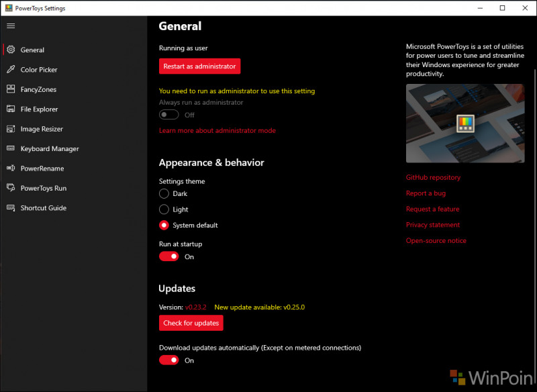The image size is (537, 392).
Task: Open the GitHub repository link
Action: click(433, 177)
